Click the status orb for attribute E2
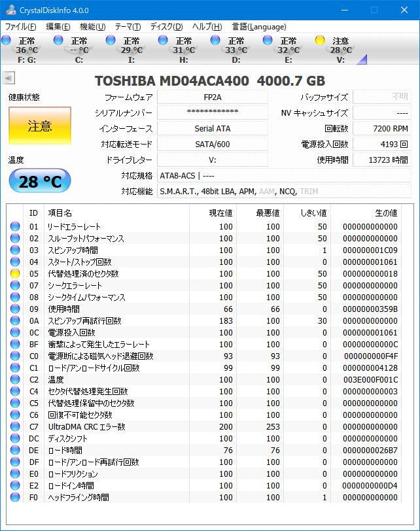The image size is (420, 531). pos(15,485)
